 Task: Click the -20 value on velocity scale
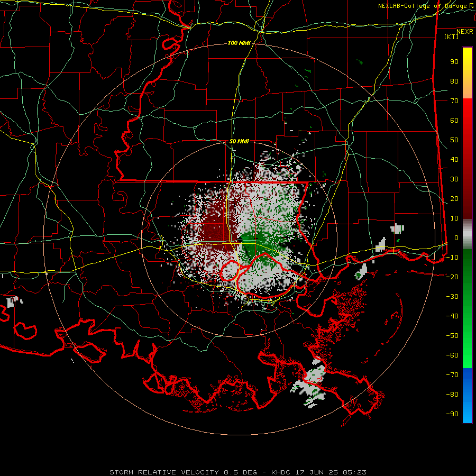(452, 277)
